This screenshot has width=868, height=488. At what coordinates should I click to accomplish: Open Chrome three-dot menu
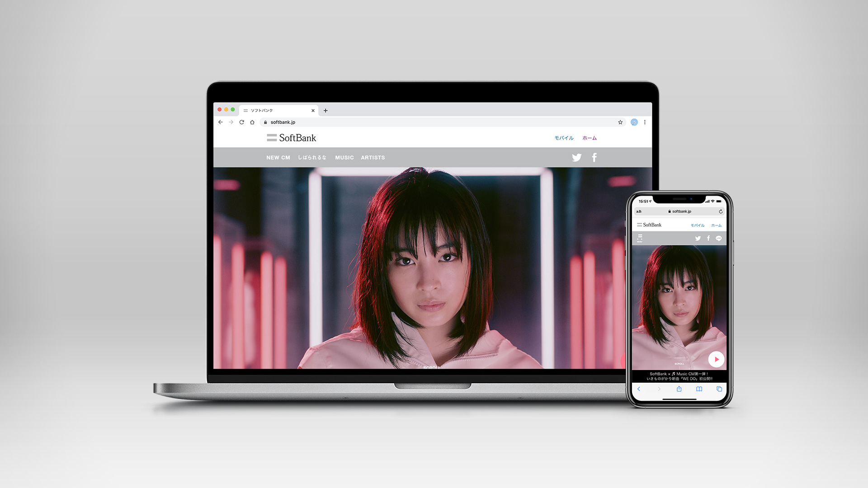tap(645, 122)
